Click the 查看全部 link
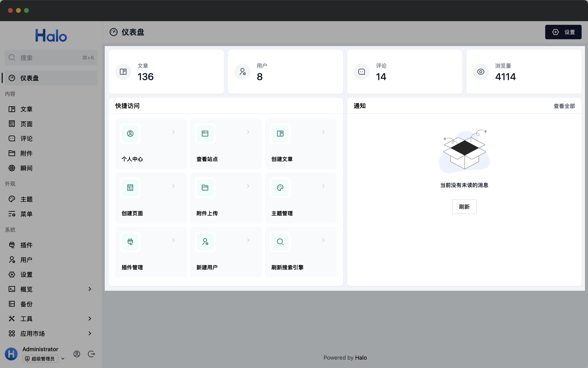Screen dimensions: 588x368 click(564, 106)
